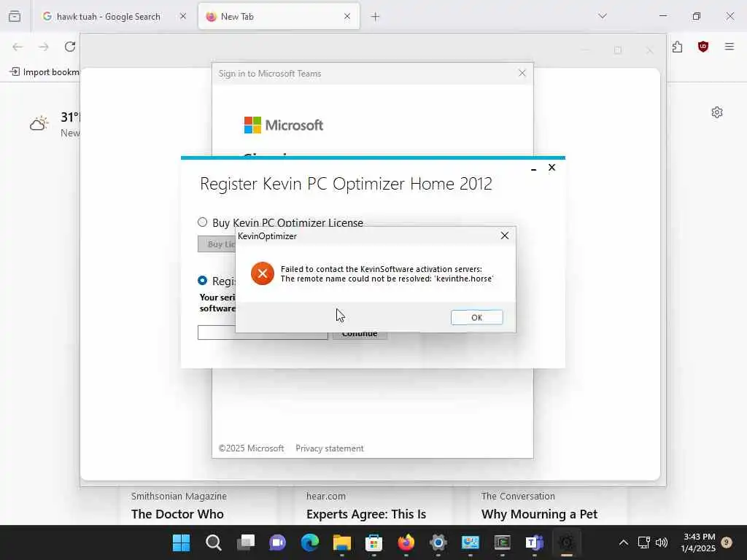This screenshot has width=747, height=560.
Task: Minimize the Register Kevin PC Optimizer window
Action: pyautogui.click(x=533, y=168)
